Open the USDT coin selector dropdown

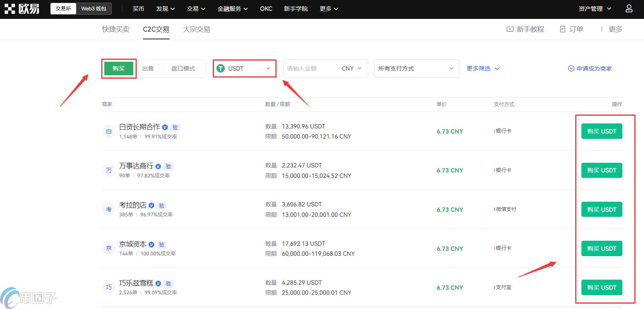click(245, 69)
